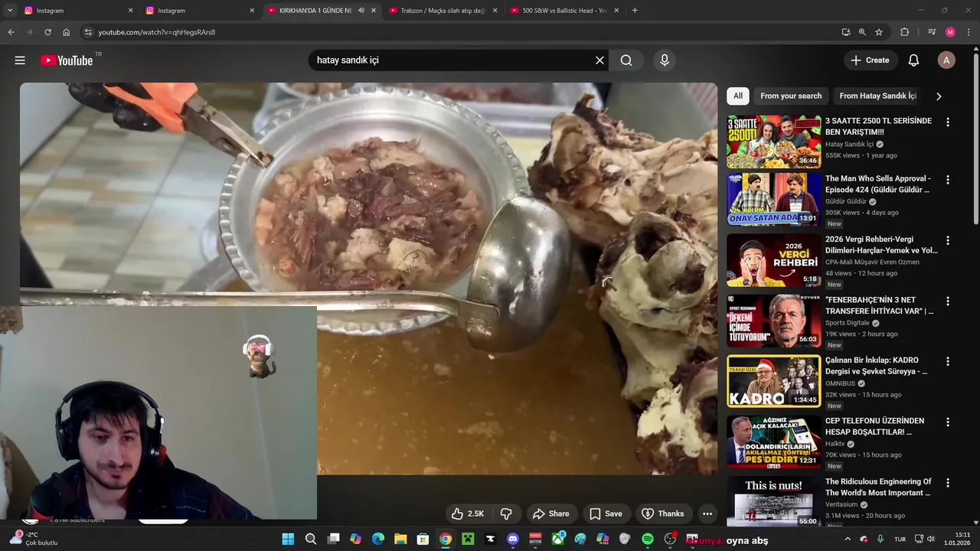Like the video (2.5K)
This screenshot has width=980, height=551.
tap(468, 514)
